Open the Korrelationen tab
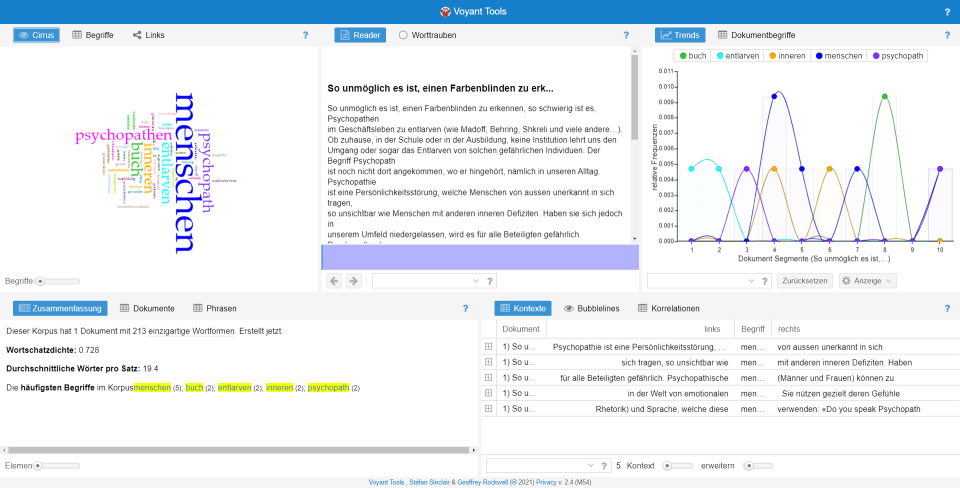The width and height of the screenshot is (960, 488). tap(669, 309)
